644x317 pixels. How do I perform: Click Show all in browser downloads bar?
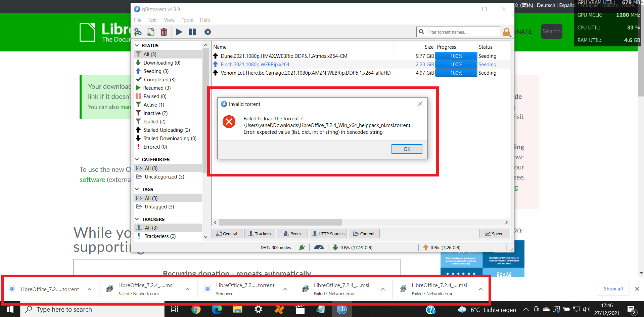(613, 289)
